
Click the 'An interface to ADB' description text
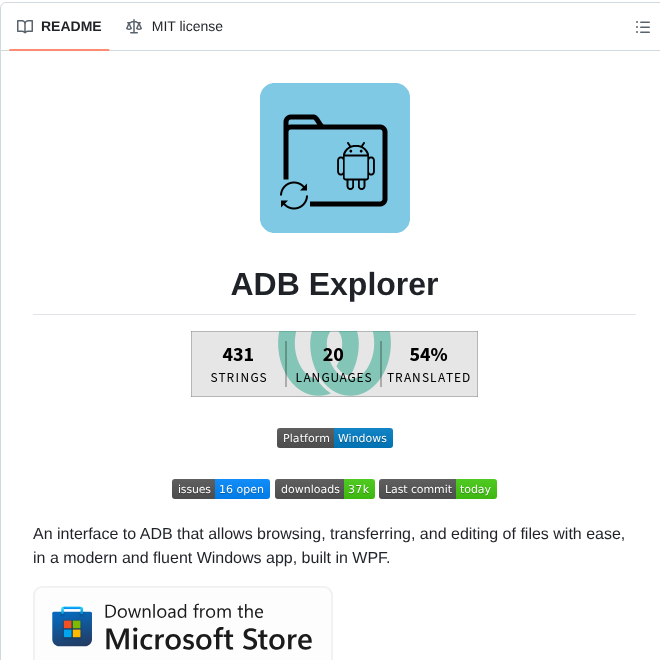click(x=329, y=546)
